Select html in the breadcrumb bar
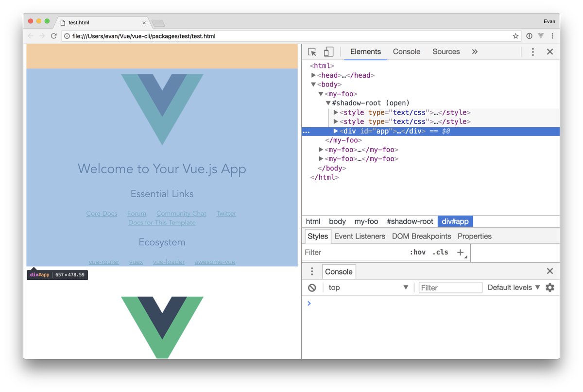Viewport: 583px width, 392px height. [x=313, y=222]
